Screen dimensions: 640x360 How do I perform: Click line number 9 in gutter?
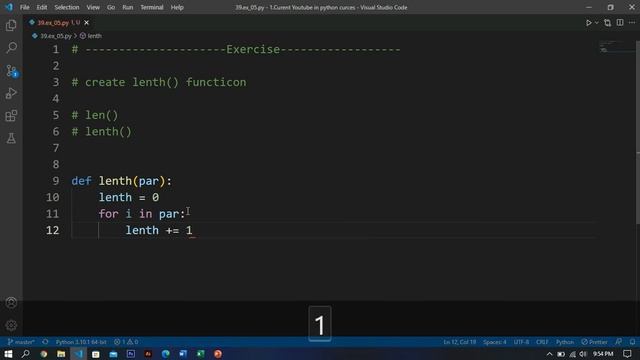(x=56, y=181)
